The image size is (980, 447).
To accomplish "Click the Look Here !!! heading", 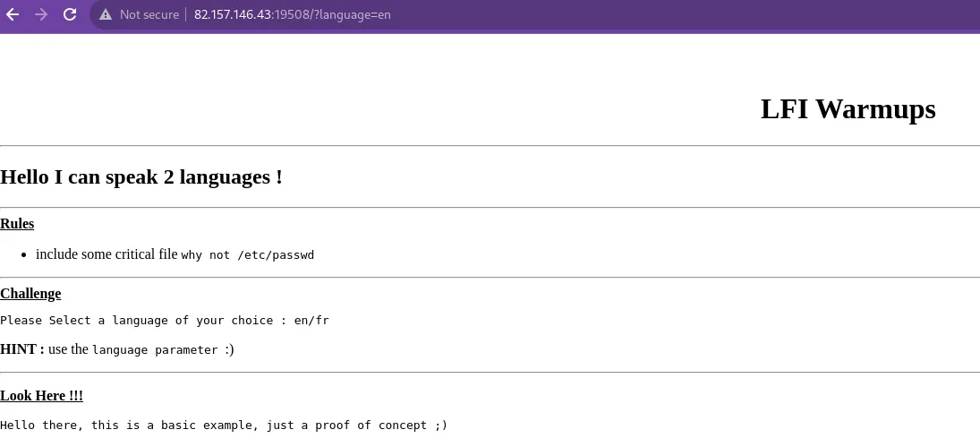I will (41, 396).
